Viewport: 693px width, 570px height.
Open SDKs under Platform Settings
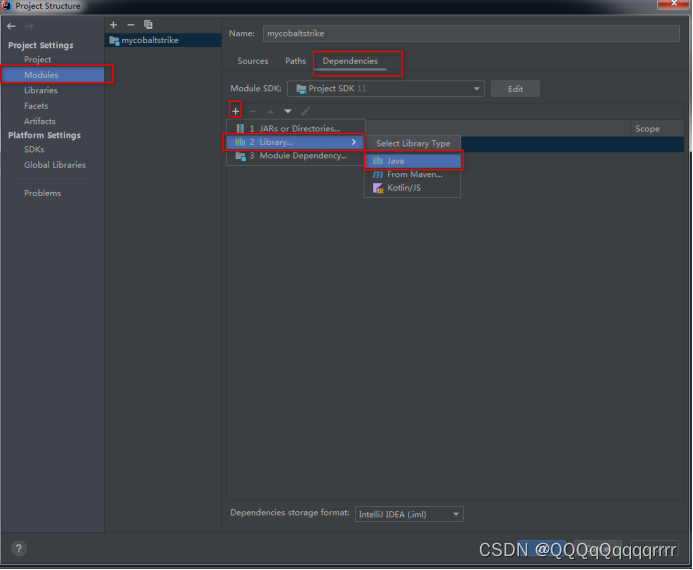pos(34,149)
